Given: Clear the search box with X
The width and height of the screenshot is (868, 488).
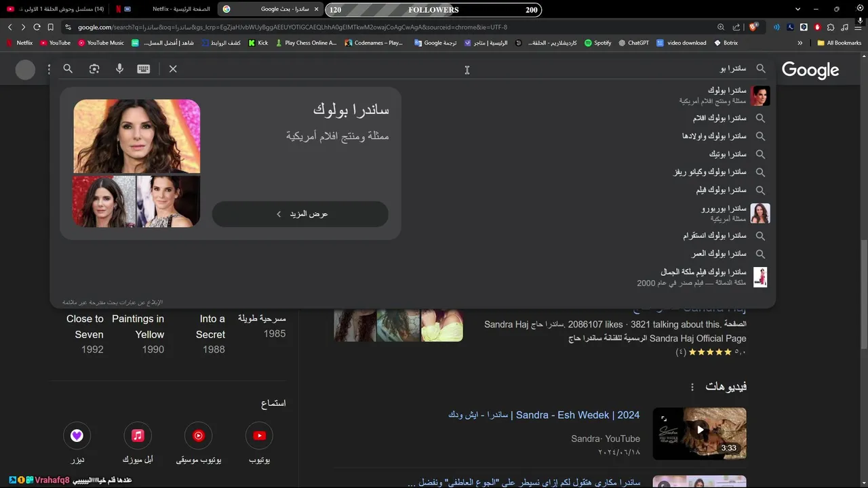Looking at the screenshot, I should tap(173, 68).
